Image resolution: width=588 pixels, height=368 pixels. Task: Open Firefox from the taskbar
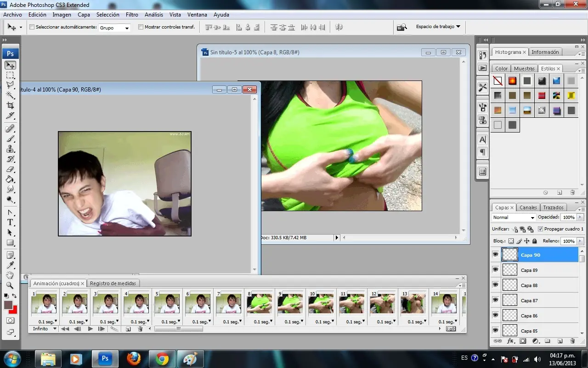134,358
